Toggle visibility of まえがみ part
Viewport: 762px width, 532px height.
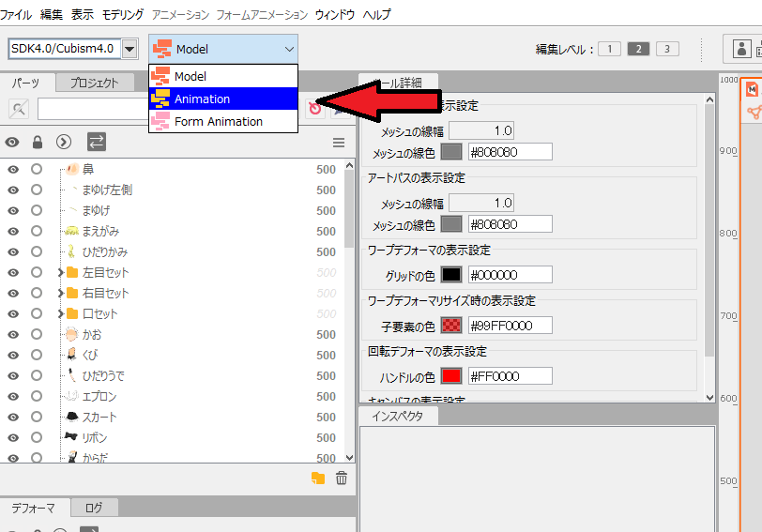(13, 231)
